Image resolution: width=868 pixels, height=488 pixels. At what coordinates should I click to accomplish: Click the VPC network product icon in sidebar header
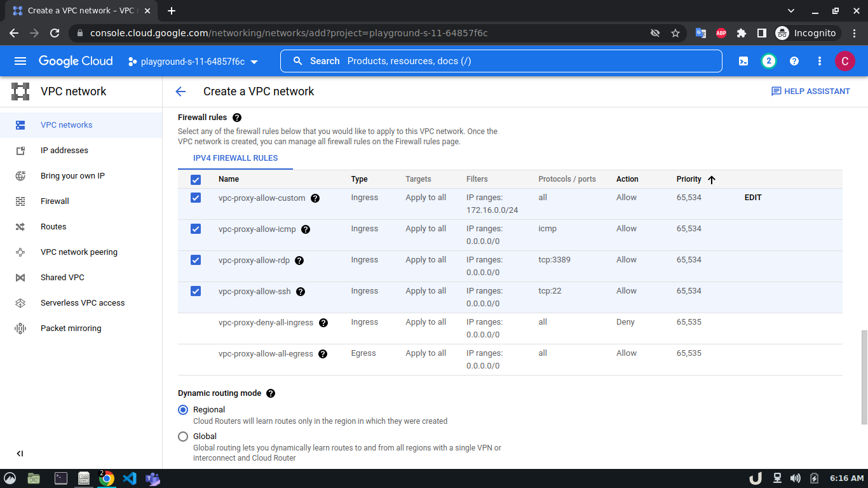pyautogui.click(x=20, y=91)
